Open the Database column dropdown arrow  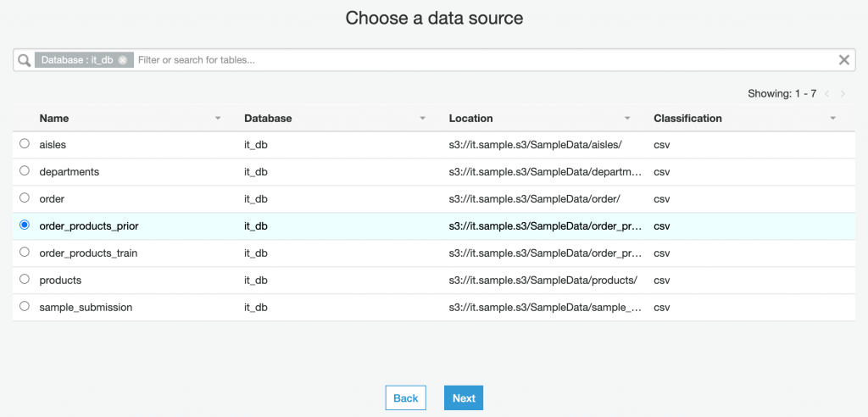(x=422, y=119)
